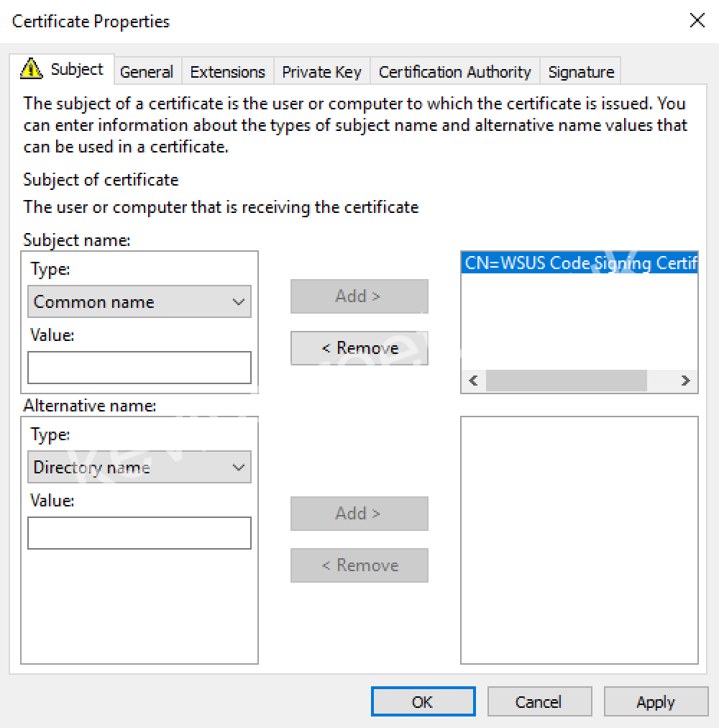Select the Certification Authority tab
Screen dimensions: 719x728
click(x=454, y=72)
